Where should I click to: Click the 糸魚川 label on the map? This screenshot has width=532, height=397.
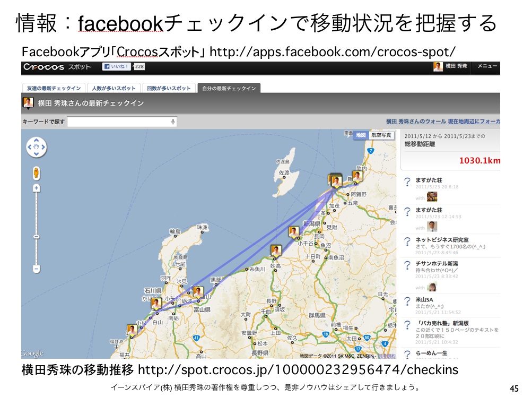click(258, 269)
